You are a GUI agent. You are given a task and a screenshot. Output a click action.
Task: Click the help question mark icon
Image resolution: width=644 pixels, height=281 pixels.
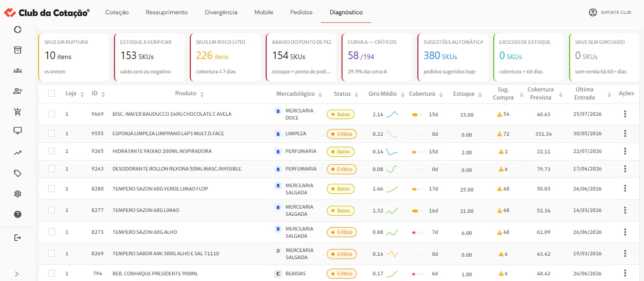point(18,214)
